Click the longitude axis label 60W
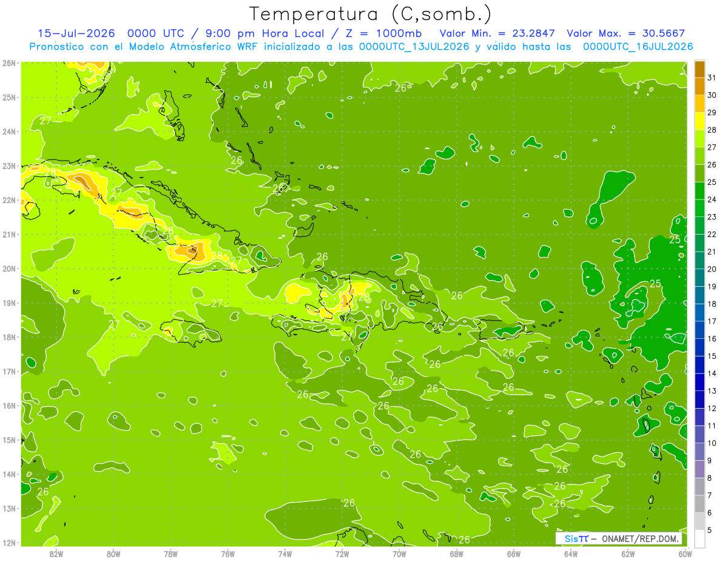This screenshot has height=562, width=728. [685, 554]
